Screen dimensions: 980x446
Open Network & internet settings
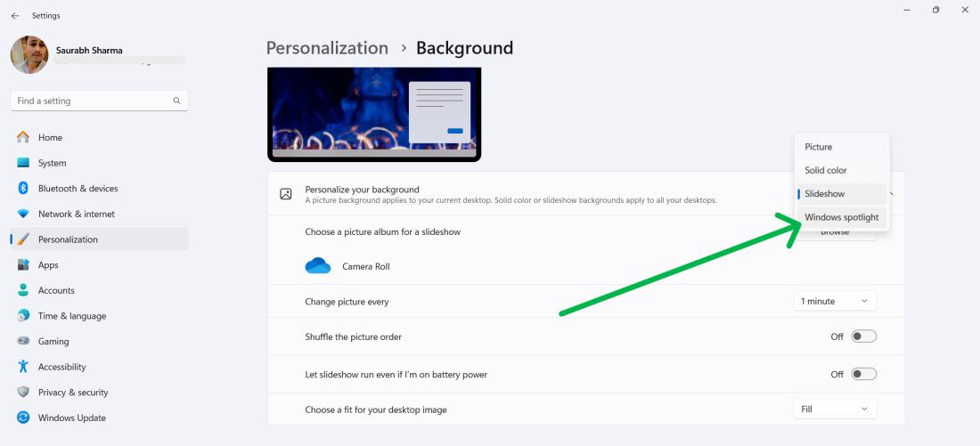[x=100, y=214]
